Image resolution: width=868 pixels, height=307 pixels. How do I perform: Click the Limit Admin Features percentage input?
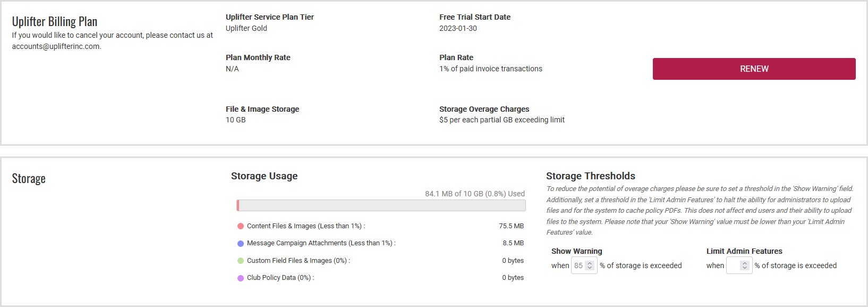(739, 265)
